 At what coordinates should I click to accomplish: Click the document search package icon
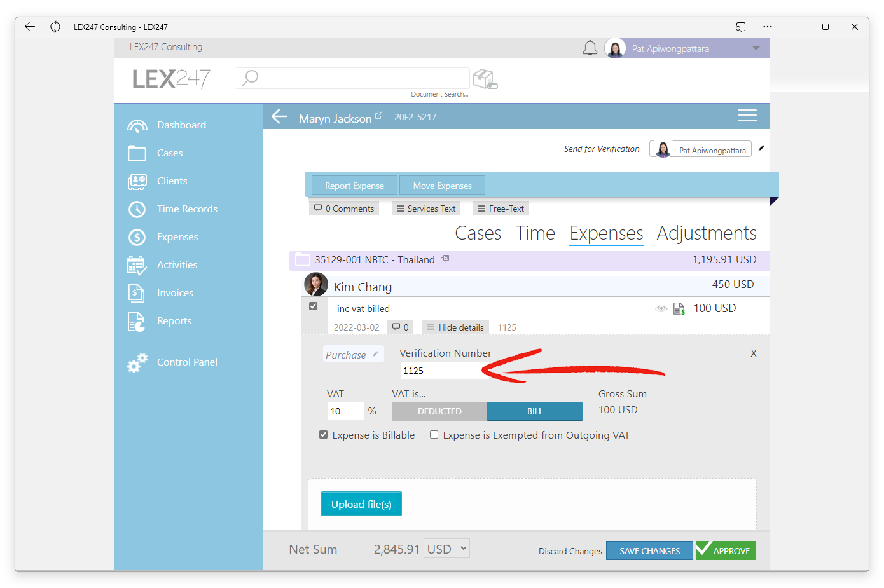tap(485, 79)
